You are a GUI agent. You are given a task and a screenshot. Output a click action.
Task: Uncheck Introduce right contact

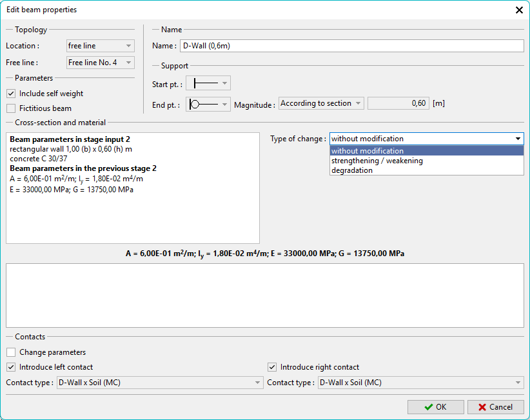272,367
